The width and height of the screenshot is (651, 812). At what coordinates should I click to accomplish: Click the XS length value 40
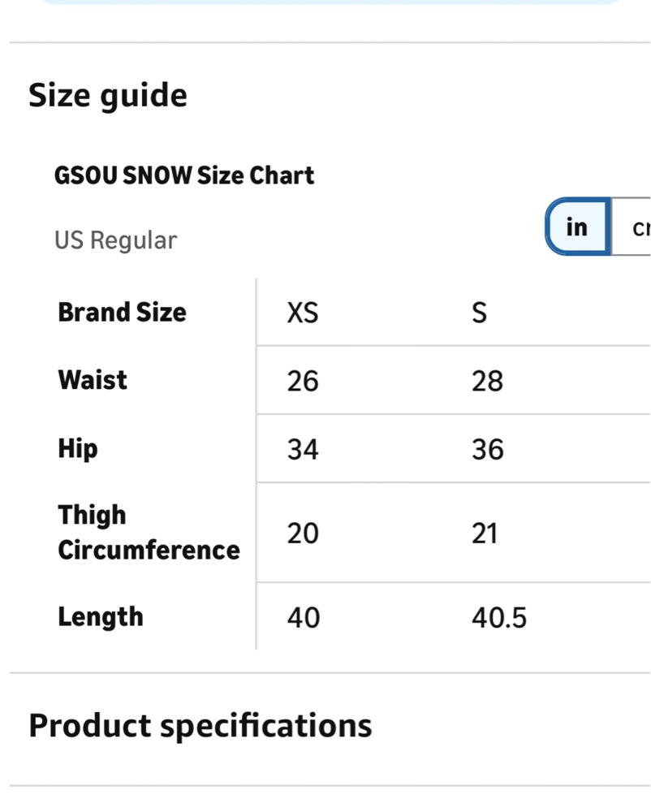(x=304, y=618)
